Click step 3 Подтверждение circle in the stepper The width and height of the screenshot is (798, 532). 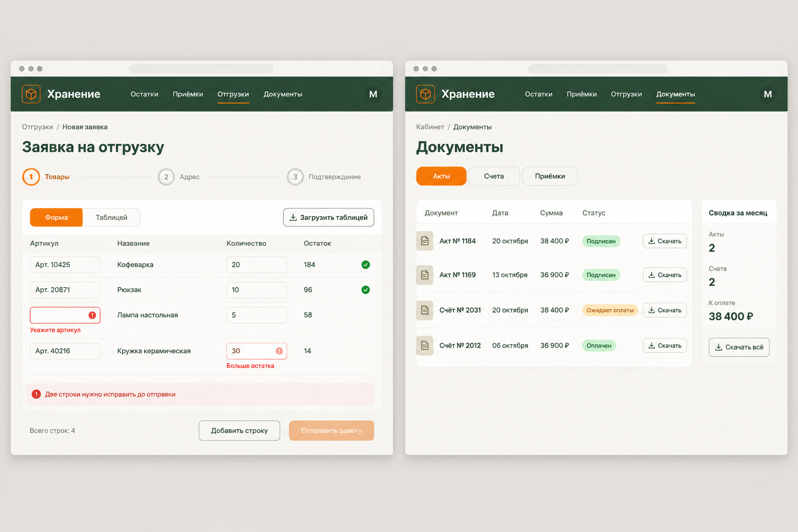pos(295,177)
